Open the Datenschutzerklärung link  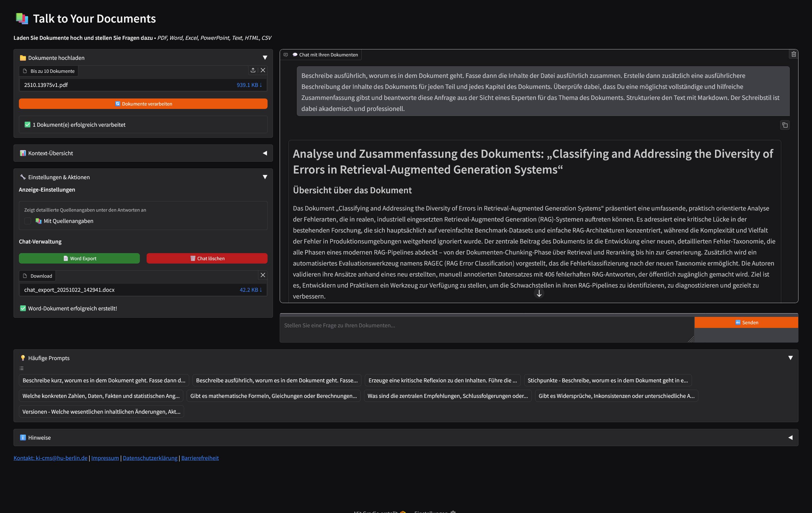pyautogui.click(x=150, y=458)
